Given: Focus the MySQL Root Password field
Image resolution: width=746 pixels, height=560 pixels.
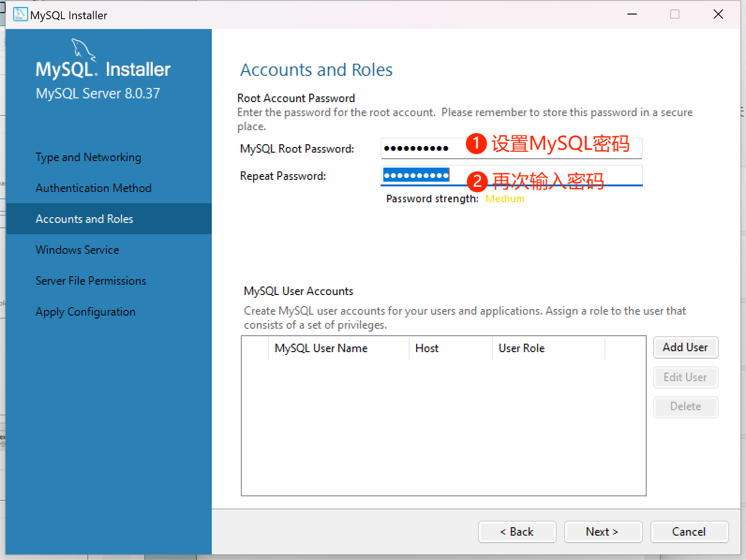Looking at the screenshot, I should point(511,148).
